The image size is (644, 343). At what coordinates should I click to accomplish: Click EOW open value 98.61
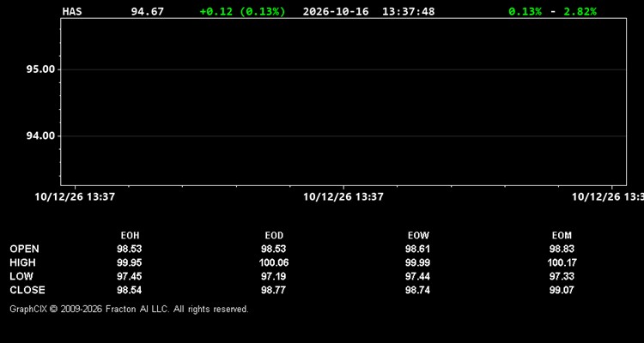[417, 249]
